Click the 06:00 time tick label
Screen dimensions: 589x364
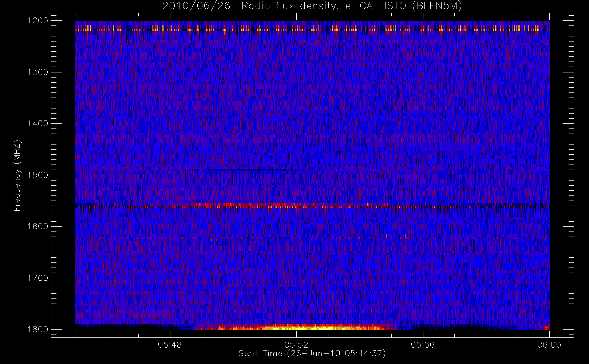[x=549, y=345]
